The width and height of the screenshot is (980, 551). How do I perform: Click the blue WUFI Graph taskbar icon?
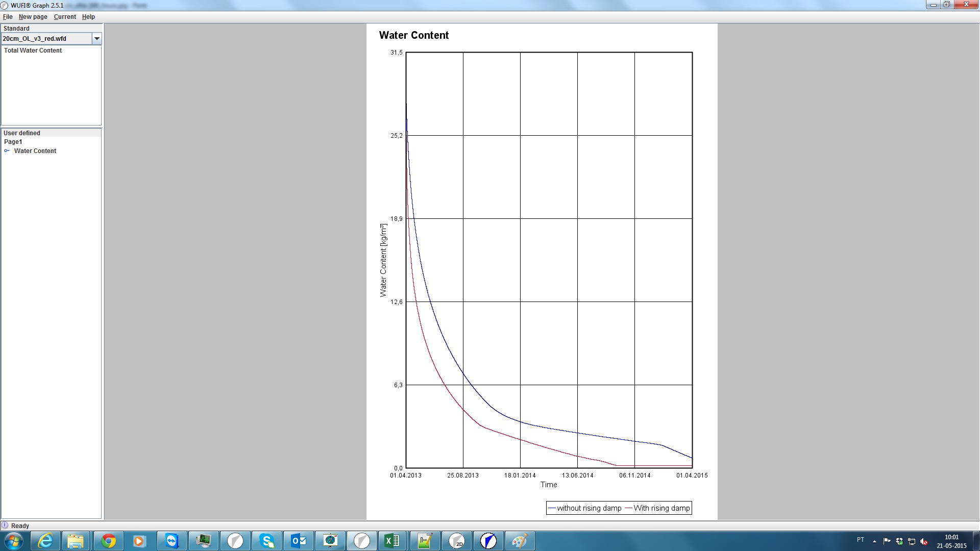pos(488,541)
